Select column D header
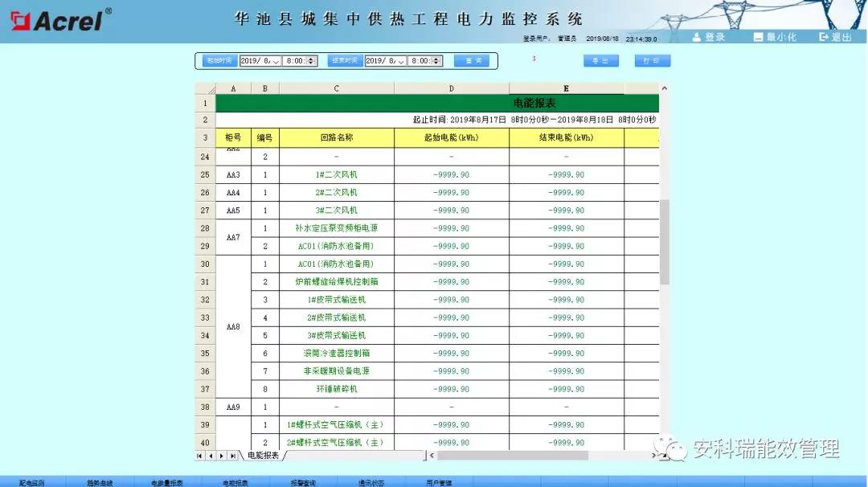Viewport: 868px width, 487px height. pyautogui.click(x=452, y=88)
